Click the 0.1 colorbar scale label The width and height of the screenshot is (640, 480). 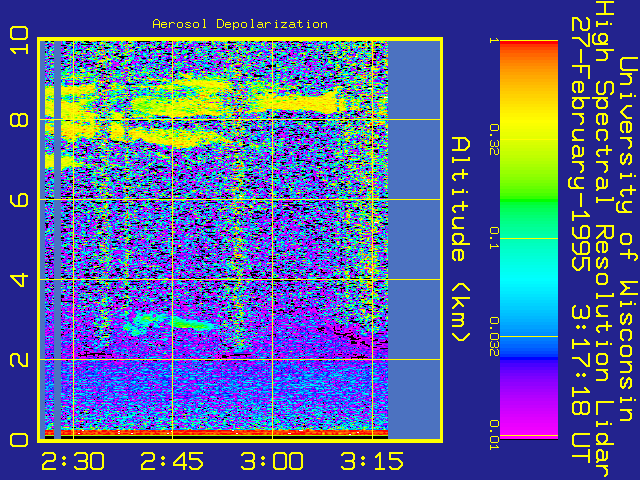(494, 238)
